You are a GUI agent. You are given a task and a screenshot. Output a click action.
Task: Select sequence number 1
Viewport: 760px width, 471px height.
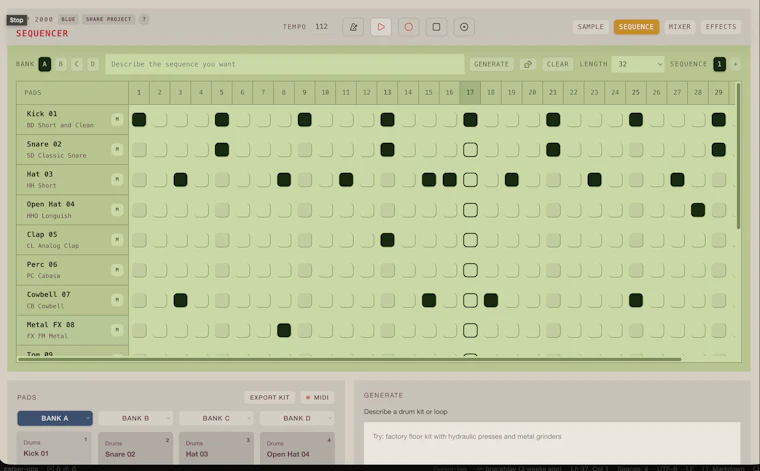[x=719, y=64]
